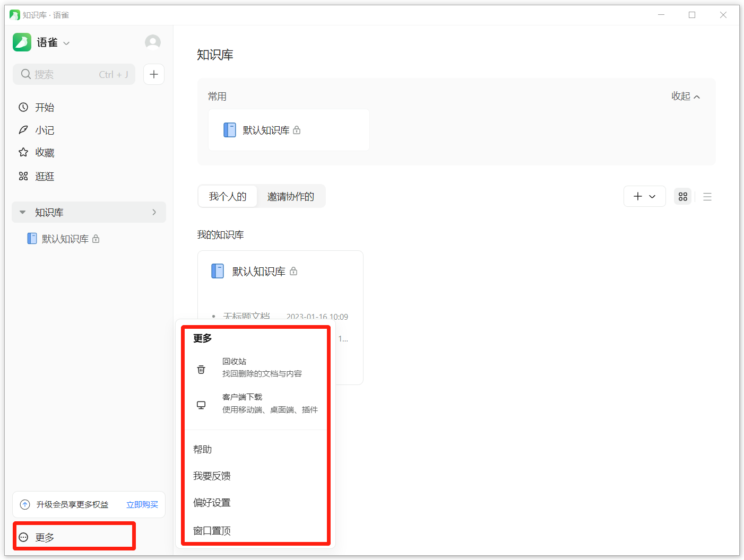The image size is (744, 560).
Task: Switch to list view layout
Action: [707, 197]
